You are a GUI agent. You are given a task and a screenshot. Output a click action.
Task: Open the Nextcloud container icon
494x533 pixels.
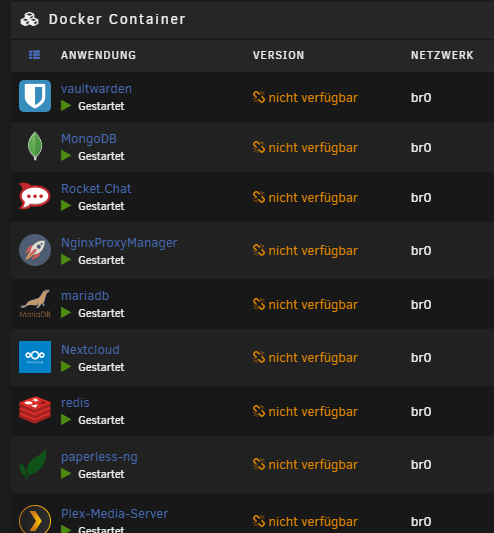[35, 357]
